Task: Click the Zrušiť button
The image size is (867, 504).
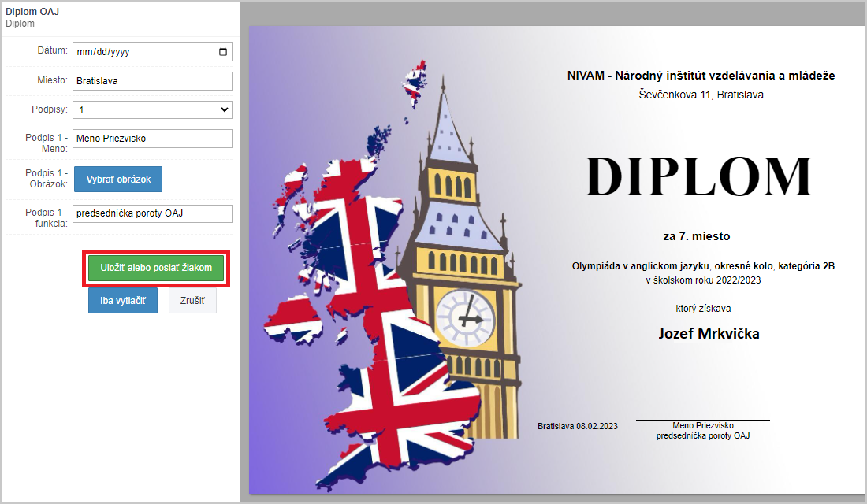Action: (192, 301)
